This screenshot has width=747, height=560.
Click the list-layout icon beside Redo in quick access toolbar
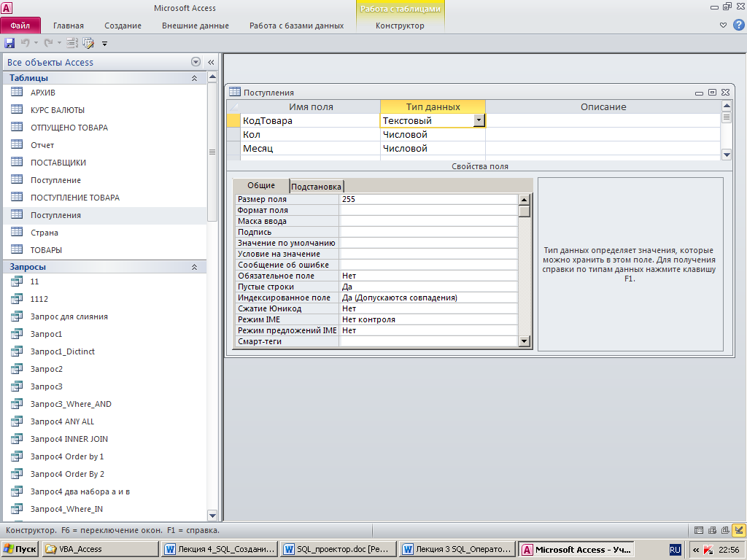click(72, 43)
